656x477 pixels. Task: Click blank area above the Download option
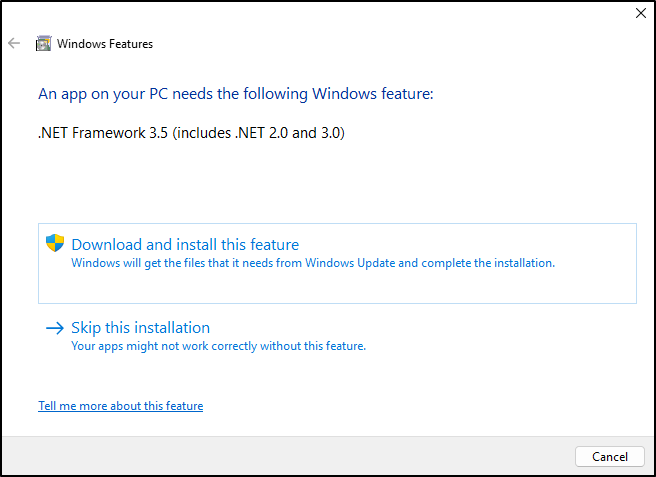click(x=337, y=184)
